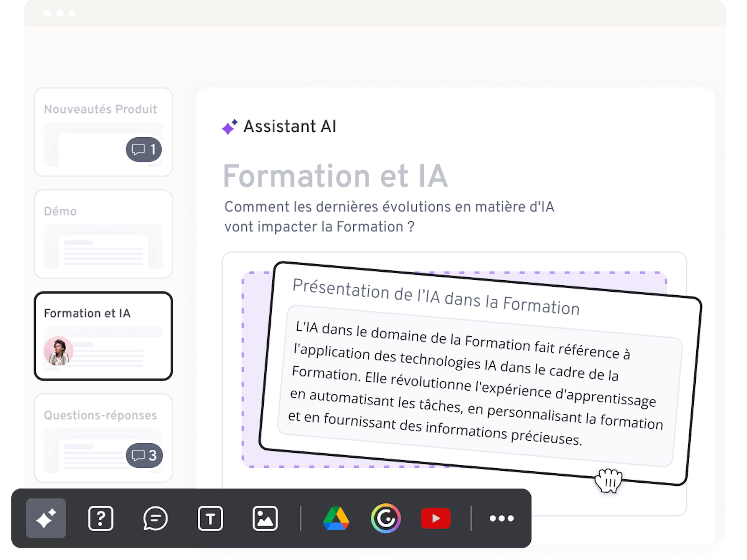747x560 pixels.
Task: Click the Genially colorful ring icon
Action: [386, 518]
